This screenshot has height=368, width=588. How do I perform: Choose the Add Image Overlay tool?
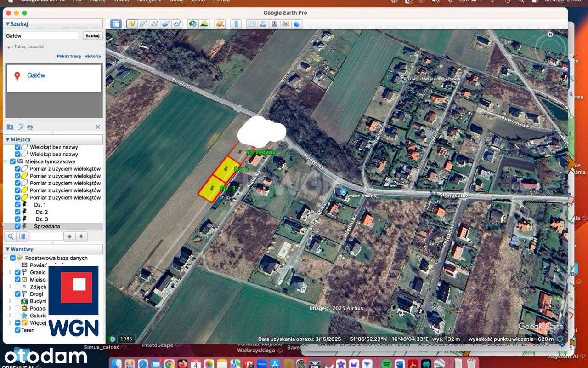tap(165, 23)
